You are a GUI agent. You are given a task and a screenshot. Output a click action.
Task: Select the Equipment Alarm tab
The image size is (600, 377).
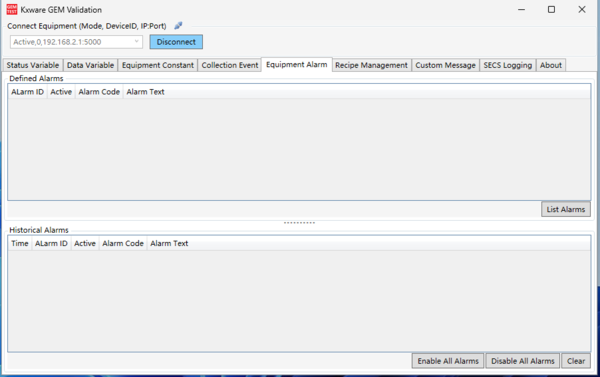click(x=297, y=64)
